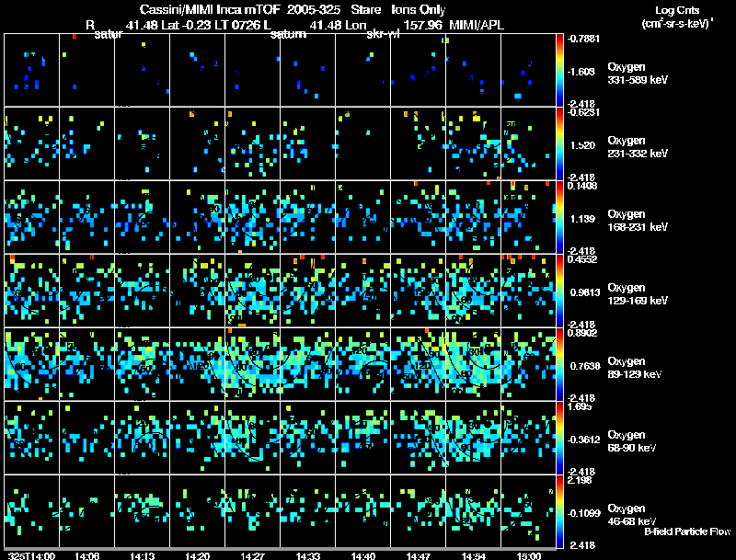The width and height of the screenshot is (736, 560).
Task: Select the Oxygen 231-332 keV row label
Action: [637, 147]
